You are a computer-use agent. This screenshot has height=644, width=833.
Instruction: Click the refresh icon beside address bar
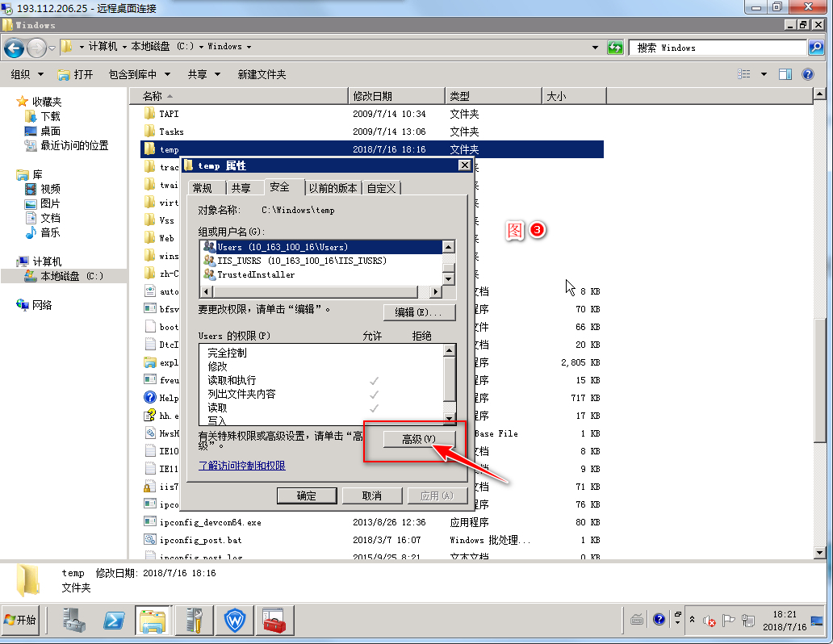pyautogui.click(x=615, y=48)
